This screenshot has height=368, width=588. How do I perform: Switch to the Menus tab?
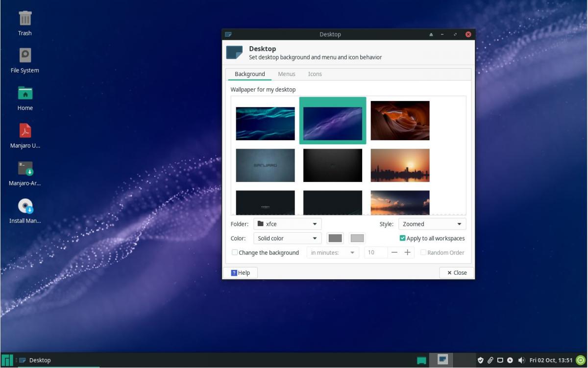287,74
